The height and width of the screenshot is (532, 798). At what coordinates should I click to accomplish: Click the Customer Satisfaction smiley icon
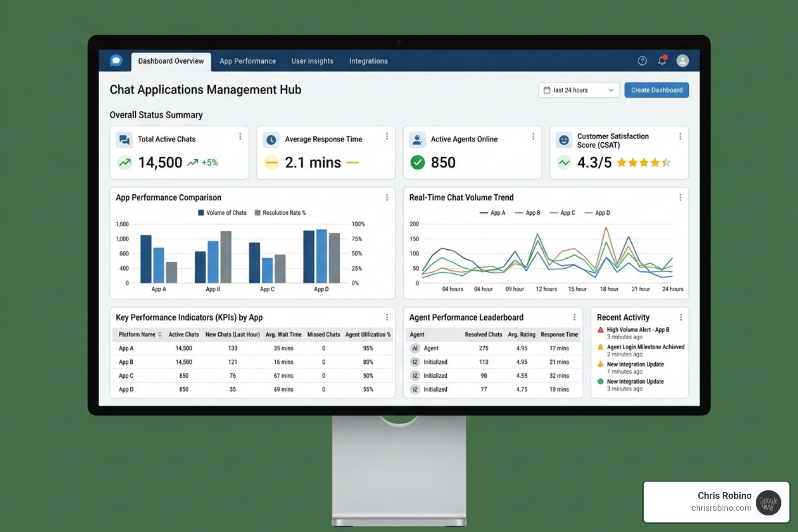point(564,140)
